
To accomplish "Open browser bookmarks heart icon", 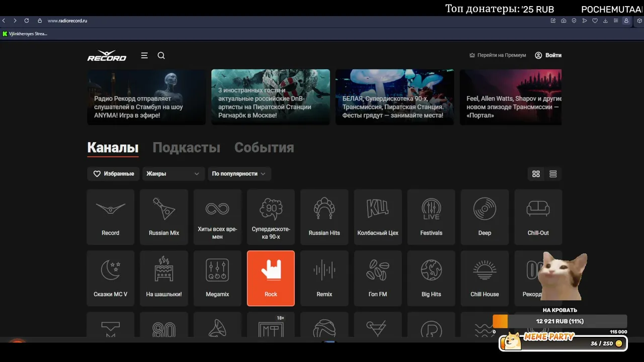I will [x=595, y=21].
